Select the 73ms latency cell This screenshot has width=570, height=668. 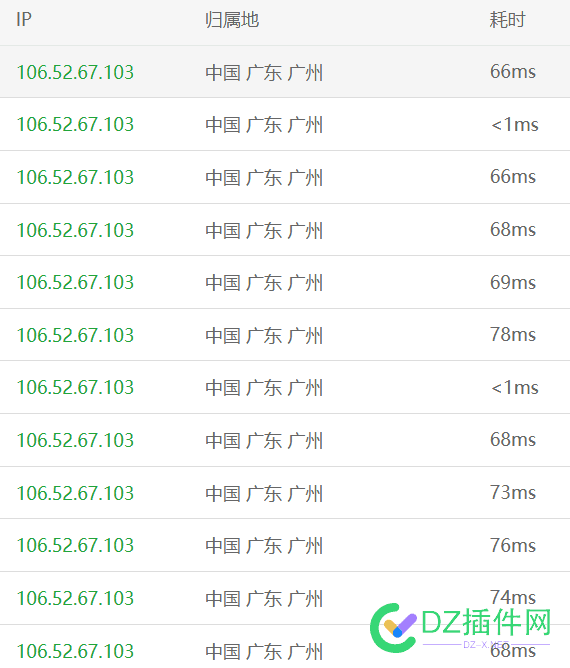513,492
